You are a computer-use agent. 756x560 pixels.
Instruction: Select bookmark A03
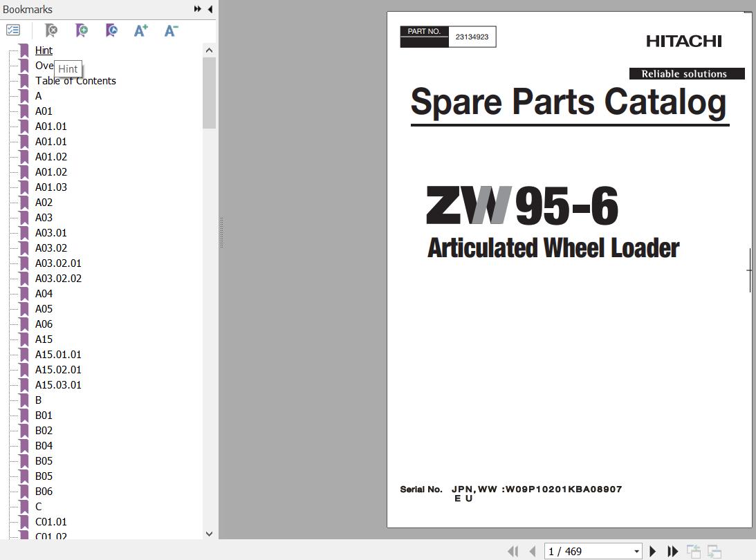pos(44,217)
